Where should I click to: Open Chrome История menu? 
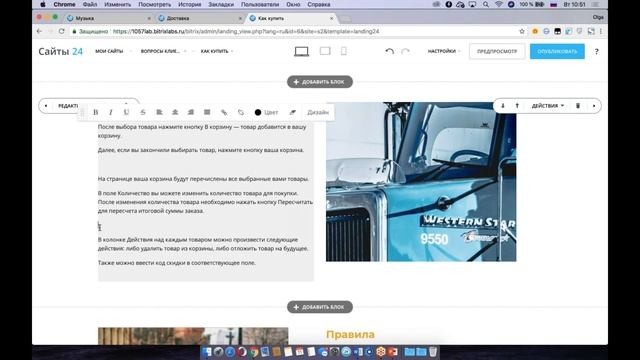[x=189, y=4]
